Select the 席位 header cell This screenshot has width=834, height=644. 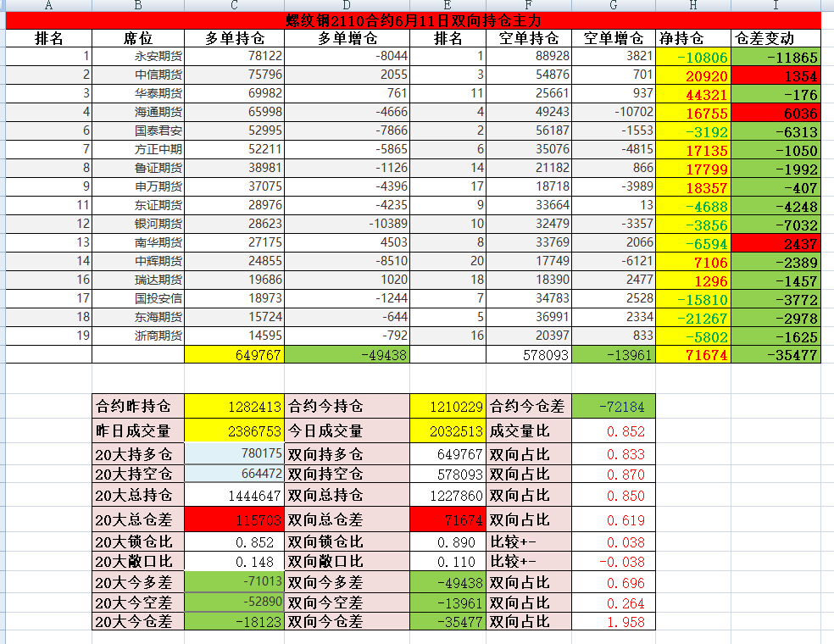tap(138, 38)
